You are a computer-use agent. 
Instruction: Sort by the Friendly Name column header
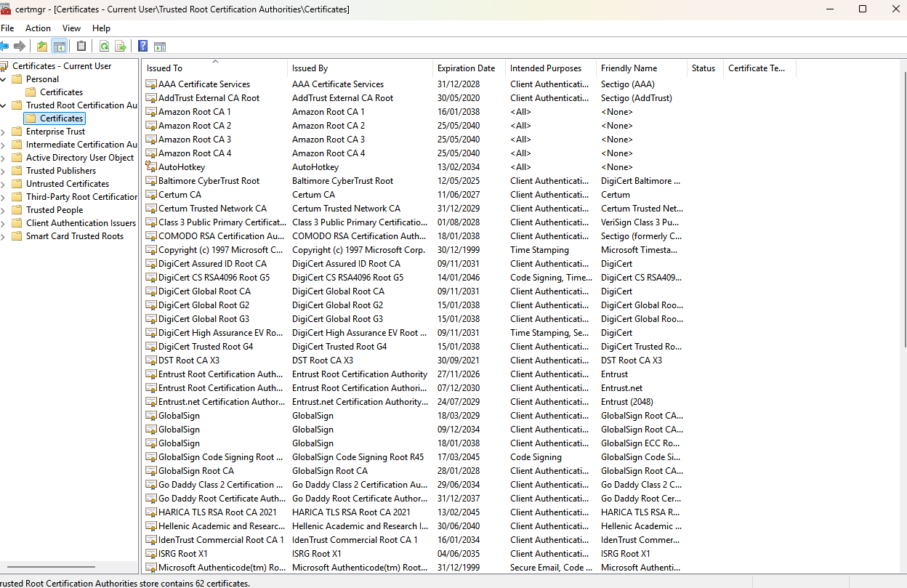642,68
